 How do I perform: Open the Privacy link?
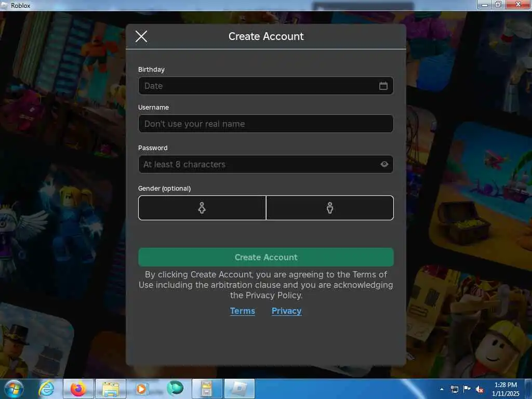(286, 311)
